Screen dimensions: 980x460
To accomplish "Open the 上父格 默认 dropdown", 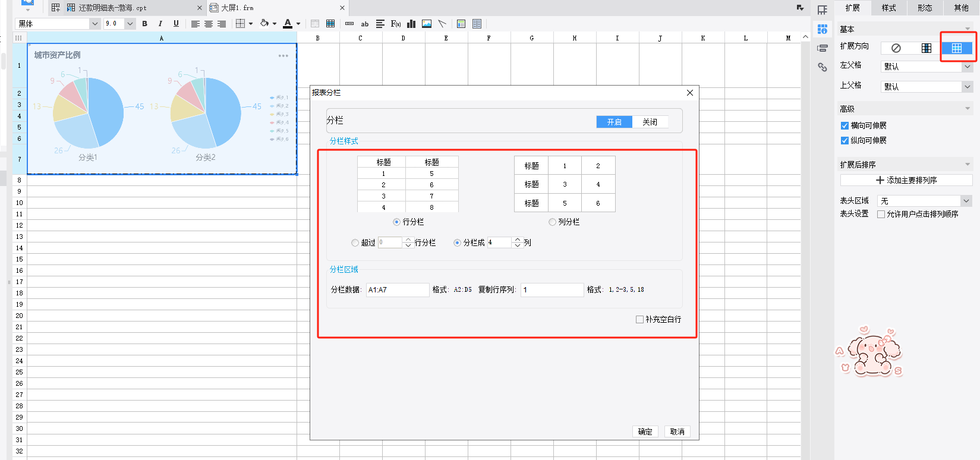I will tap(968, 87).
